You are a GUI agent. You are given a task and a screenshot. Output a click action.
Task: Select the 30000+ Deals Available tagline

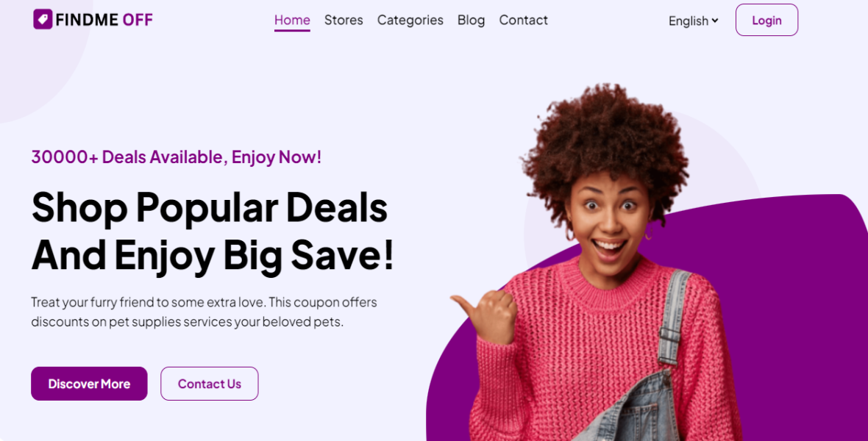176,157
